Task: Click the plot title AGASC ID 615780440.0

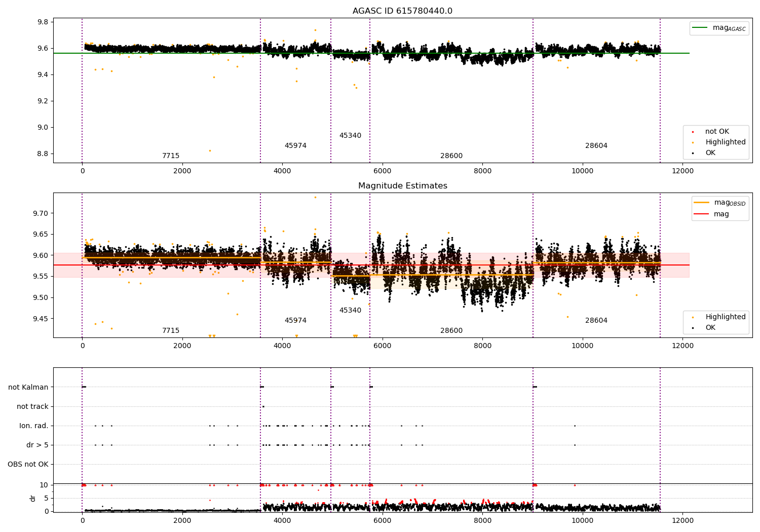Action: coord(402,11)
